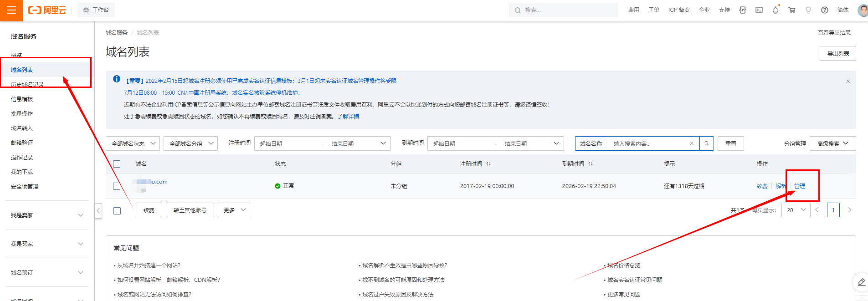Click 转至其他账号 button
Image resolution: width=868 pixels, height=301 pixels.
190,210
